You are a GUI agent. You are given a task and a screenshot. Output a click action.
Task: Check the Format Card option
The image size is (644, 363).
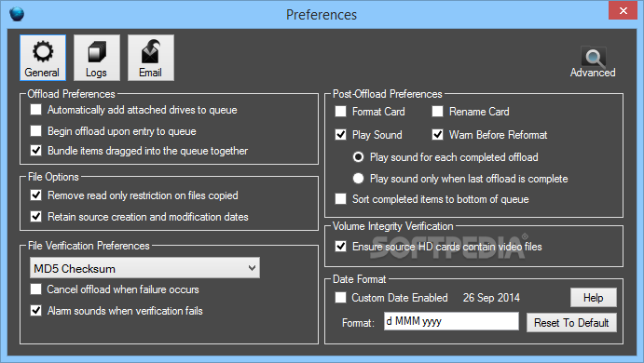[x=340, y=111]
